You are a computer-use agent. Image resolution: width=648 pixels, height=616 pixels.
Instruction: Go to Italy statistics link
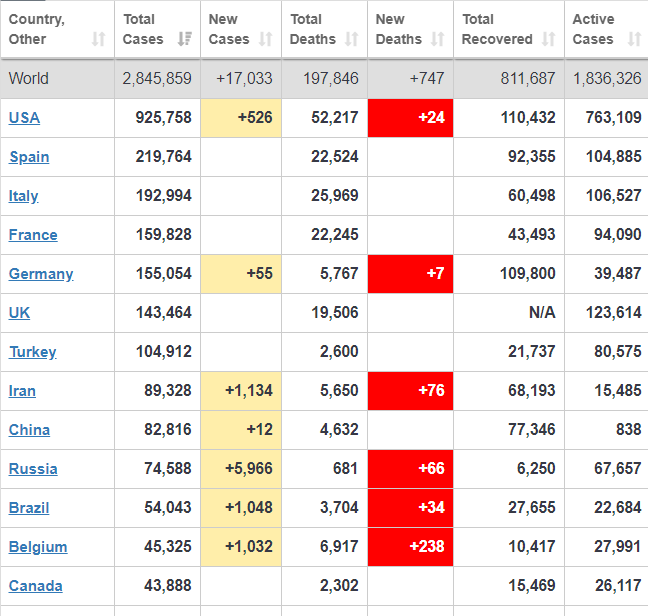pyautogui.click(x=24, y=196)
